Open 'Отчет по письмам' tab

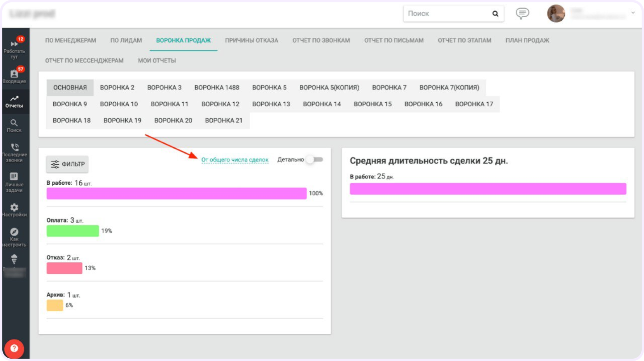tap(394, 40)
